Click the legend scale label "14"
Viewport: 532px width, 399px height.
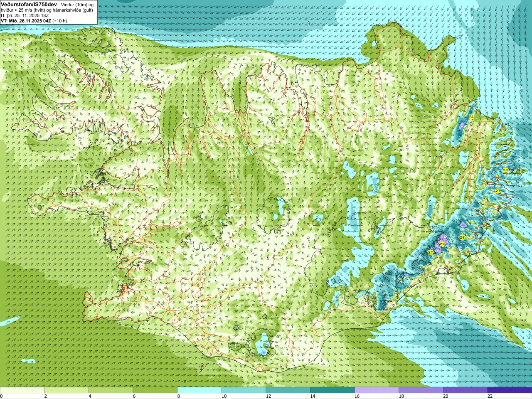(313, 396)
